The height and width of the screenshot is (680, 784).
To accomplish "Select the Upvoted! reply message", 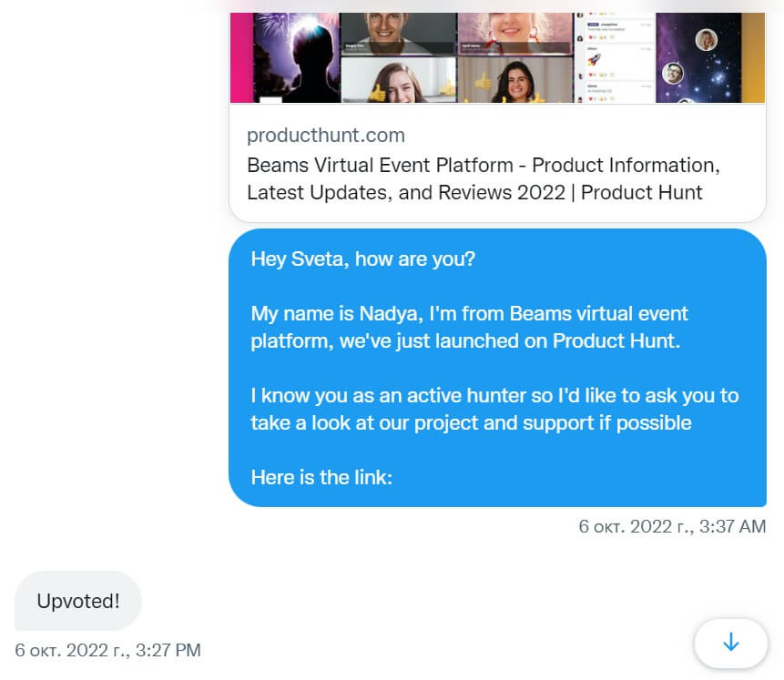I will [x=77, y=601].
